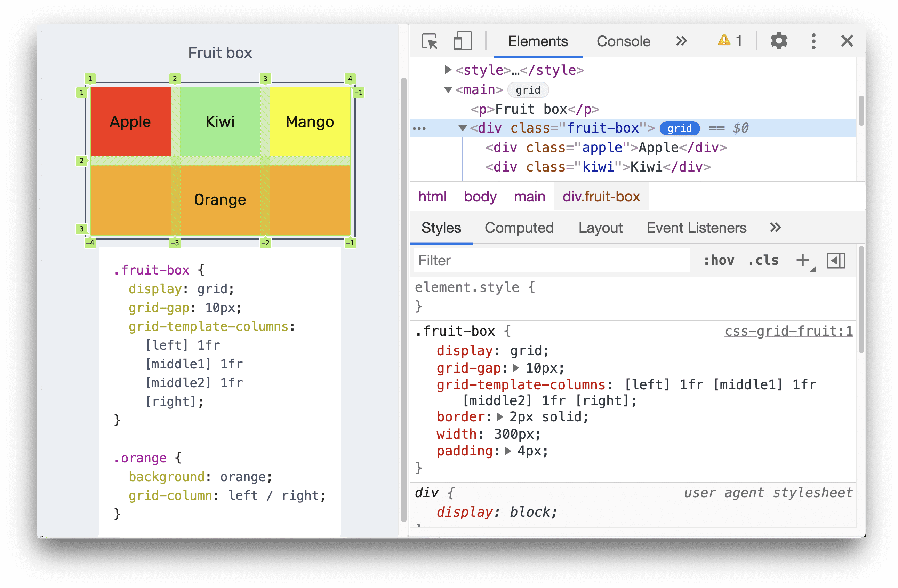Switch to the Computed tab
The image size is (898, 588).
[x=520, y=228]
